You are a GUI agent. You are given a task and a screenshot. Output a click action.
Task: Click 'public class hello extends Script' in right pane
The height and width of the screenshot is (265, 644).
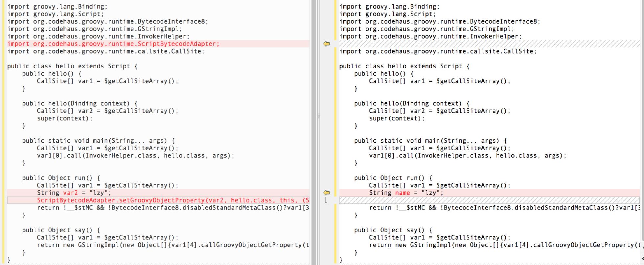[404, 66]
